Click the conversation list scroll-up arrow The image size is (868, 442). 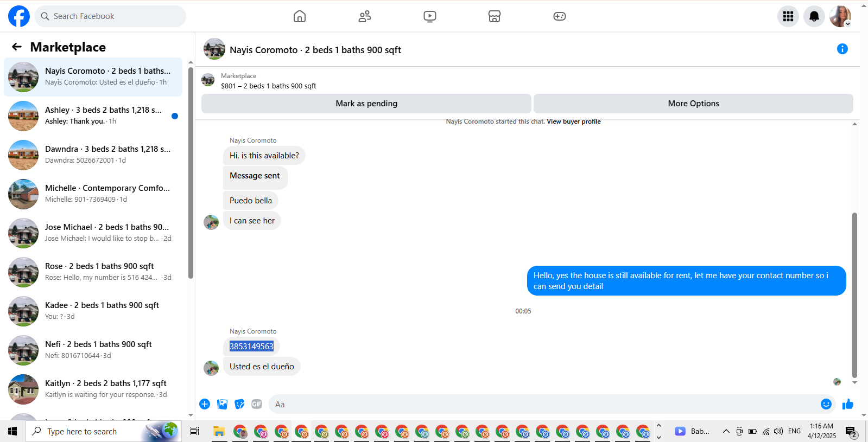point(191,62)
